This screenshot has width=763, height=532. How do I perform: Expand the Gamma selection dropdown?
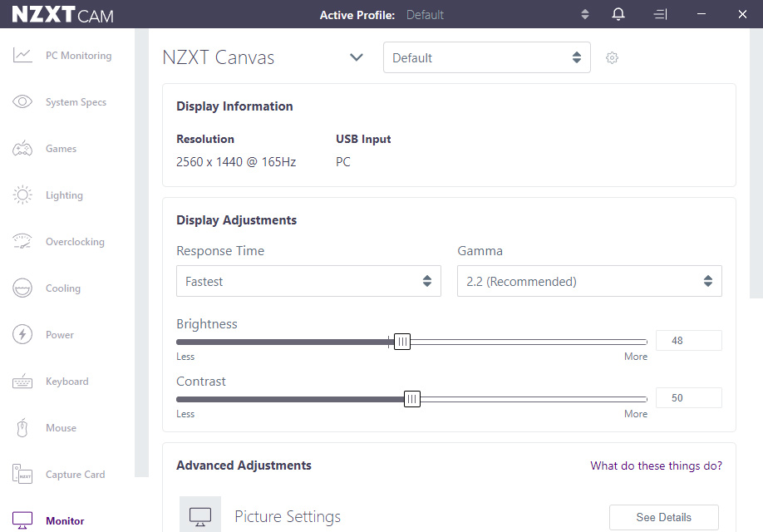589,282
